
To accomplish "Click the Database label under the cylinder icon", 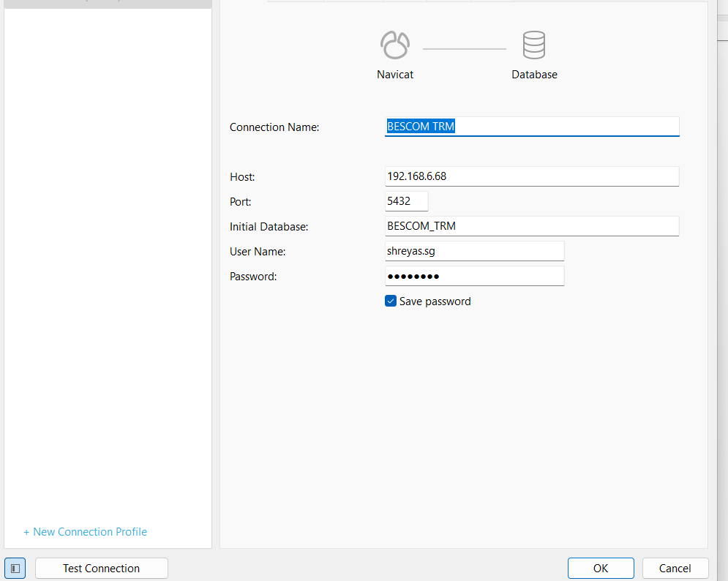I will [x=534, y=75].
